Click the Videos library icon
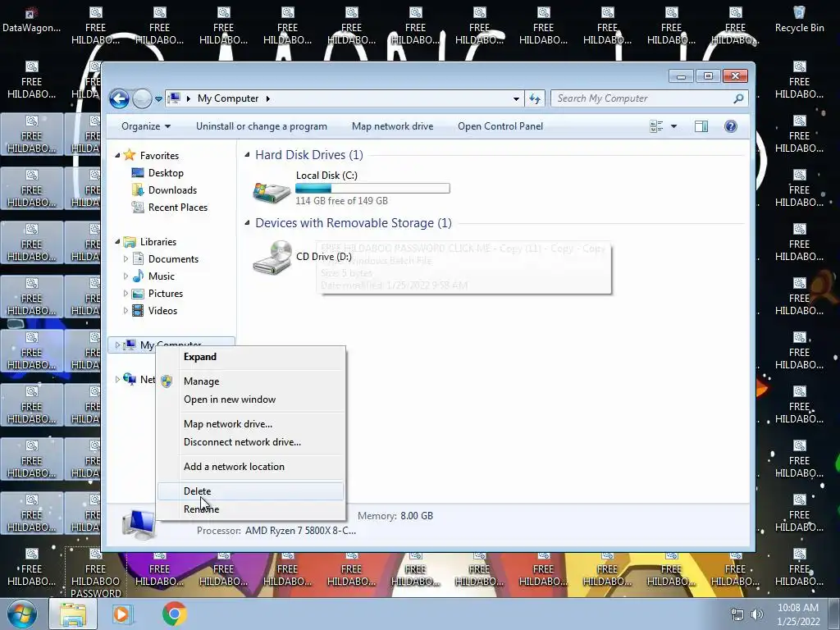 [138, 311]
